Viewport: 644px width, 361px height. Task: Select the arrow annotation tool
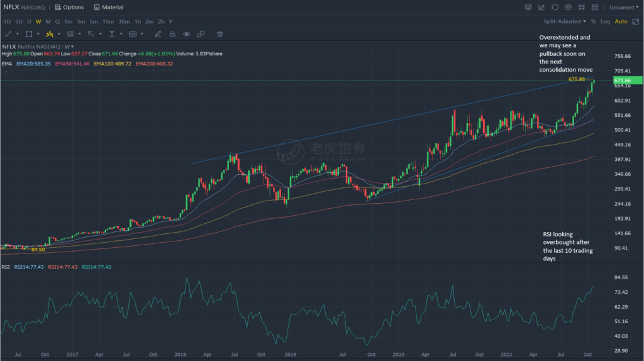pyautogui.click(x=91, y=34)
